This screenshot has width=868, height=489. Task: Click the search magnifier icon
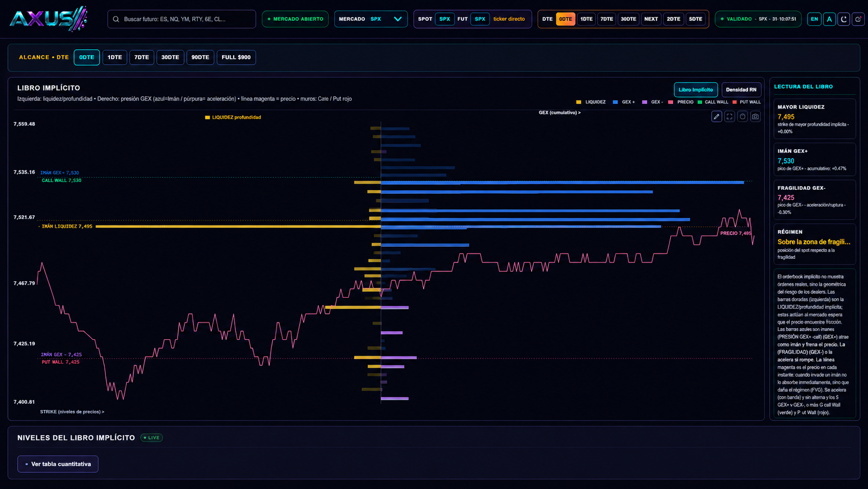(116, 19)
